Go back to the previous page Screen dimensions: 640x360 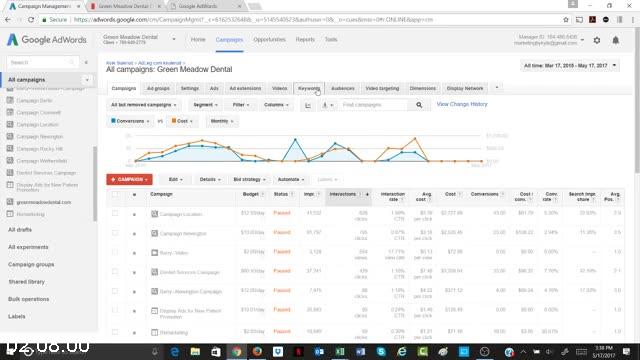click(8, 20)
